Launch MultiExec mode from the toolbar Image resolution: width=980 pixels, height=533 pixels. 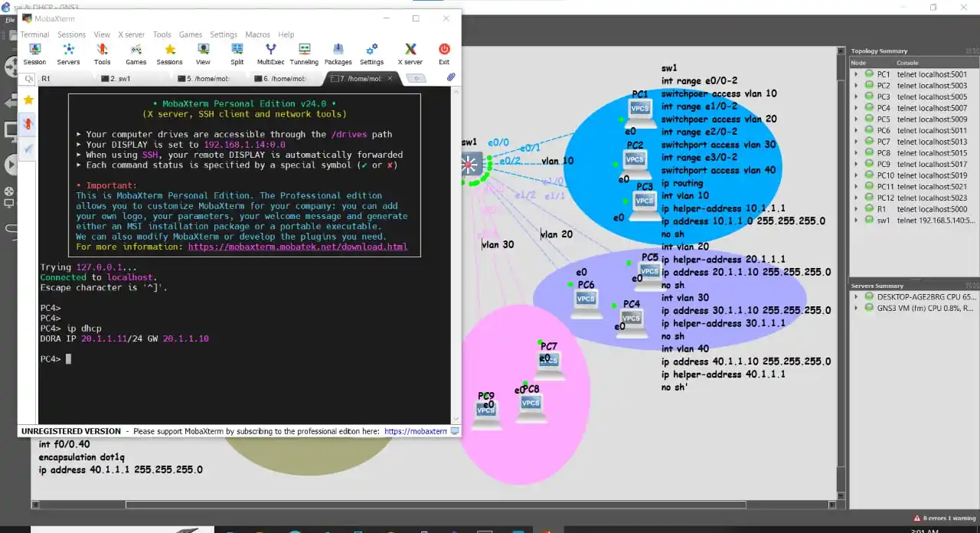pos(270,54)
